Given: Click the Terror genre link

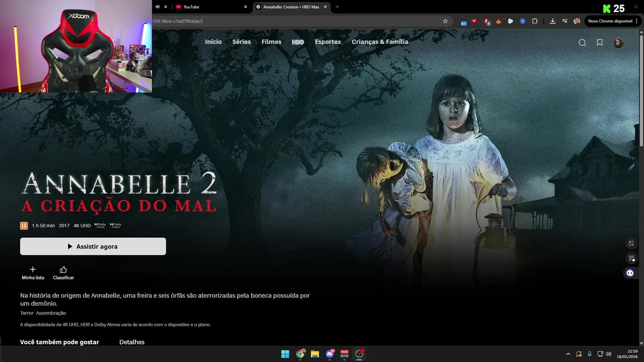Looking at the screenshot, I should (27, 313).
